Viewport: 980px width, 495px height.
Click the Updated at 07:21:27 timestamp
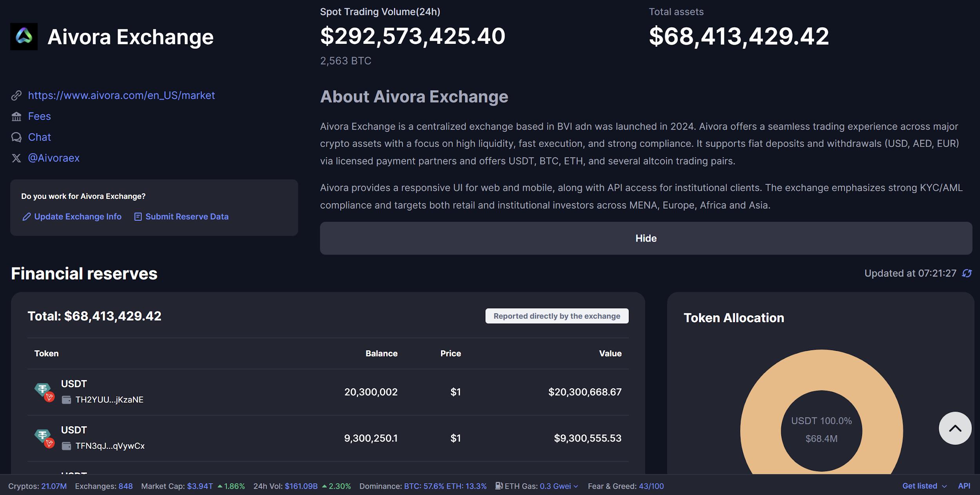(911, 273)
